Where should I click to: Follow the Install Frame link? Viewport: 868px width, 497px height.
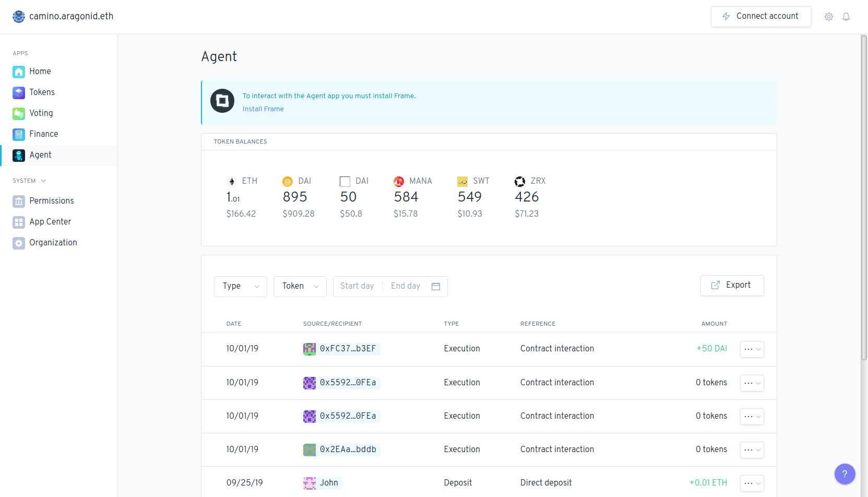click(263, 109)
